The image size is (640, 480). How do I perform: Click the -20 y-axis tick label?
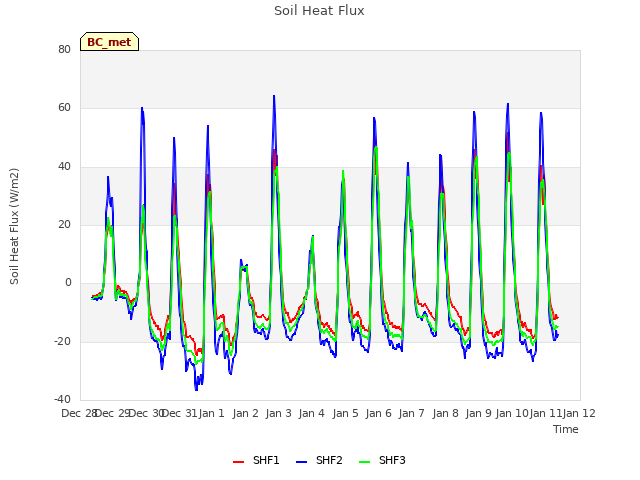coord(62,341)
